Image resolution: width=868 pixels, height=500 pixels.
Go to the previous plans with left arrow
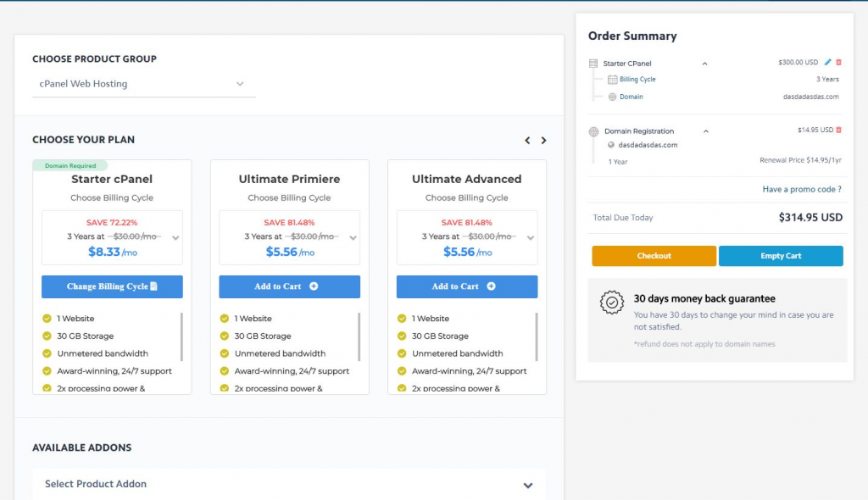[x=527, y=141]
